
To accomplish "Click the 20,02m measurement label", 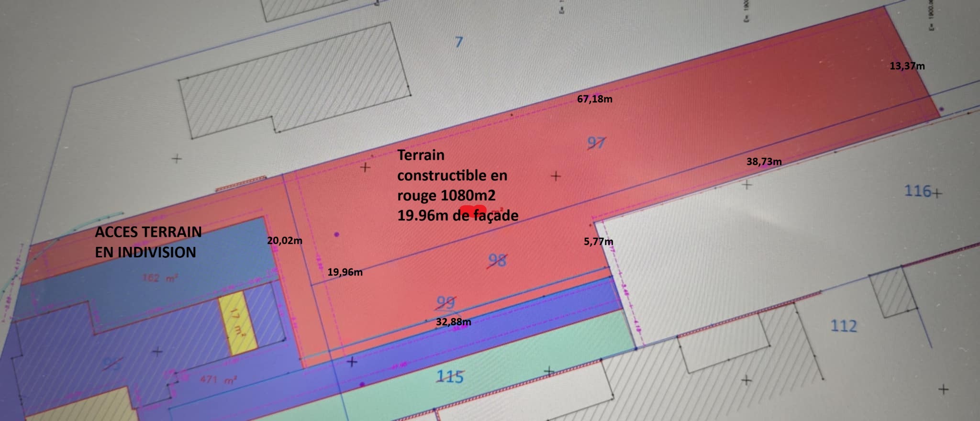I will (284, 241).
